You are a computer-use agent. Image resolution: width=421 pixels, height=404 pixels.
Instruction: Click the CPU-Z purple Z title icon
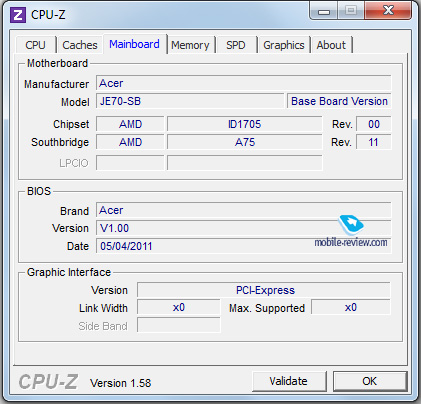click(x=18, y=15)
